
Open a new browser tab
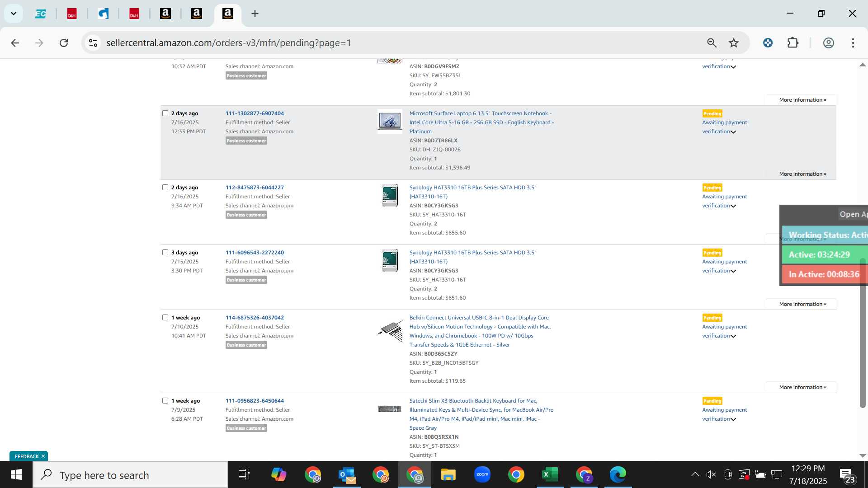click(255, 14)
